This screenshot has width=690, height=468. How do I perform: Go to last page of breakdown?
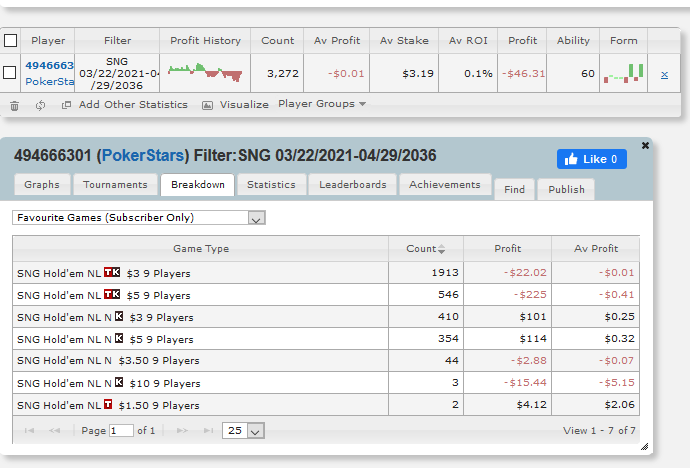(x=208, y=431)
